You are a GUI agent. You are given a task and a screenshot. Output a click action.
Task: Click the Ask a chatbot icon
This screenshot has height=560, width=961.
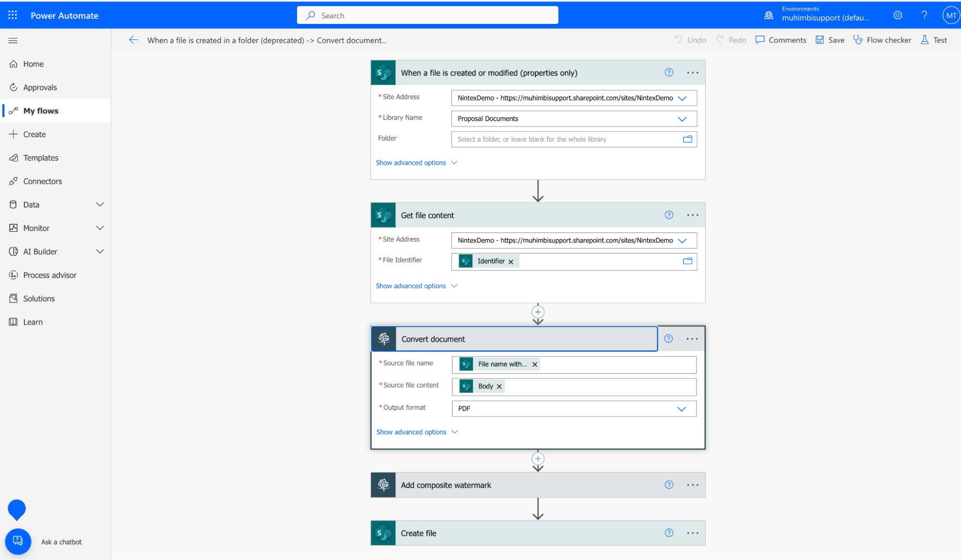(x=18, y=541)
